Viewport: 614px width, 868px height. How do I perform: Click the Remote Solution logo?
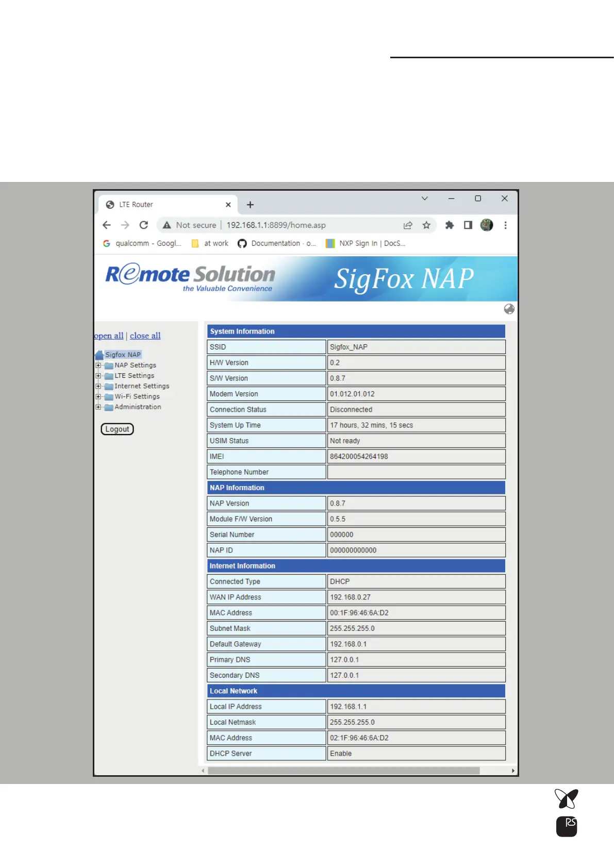pos(190,277)
